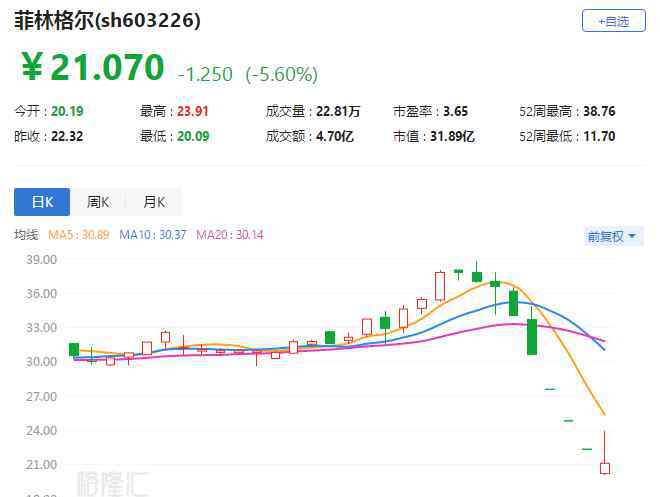Image resolution: width=660 pixels, height=497 pixels.
Task: Click the MA10: 30.37 indicator label
Action: click(x=153, y=234)
